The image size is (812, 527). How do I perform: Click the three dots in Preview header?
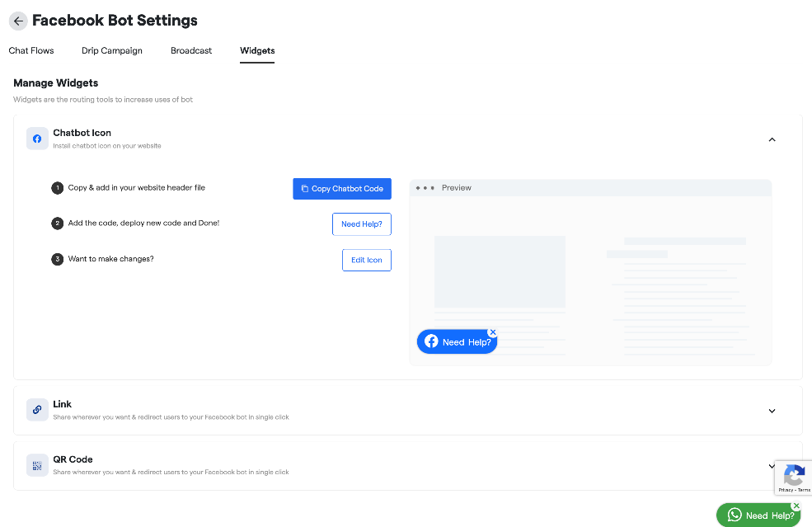click(x=425, y=188)
